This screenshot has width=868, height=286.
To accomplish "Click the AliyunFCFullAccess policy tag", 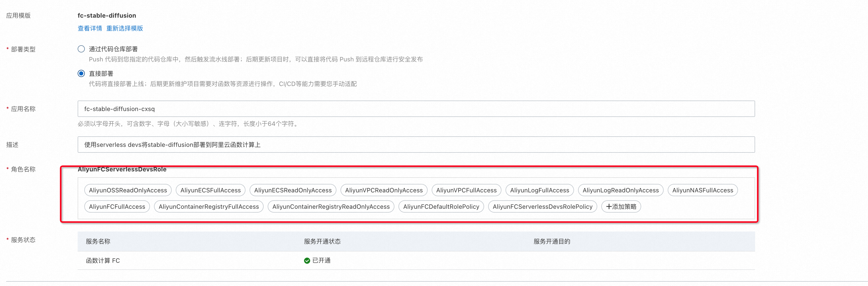I will click(117, 206).
